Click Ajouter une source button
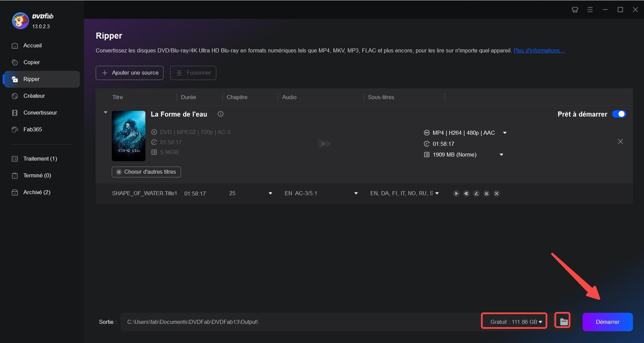The image size is (644, 343). (x=130, y=73)
